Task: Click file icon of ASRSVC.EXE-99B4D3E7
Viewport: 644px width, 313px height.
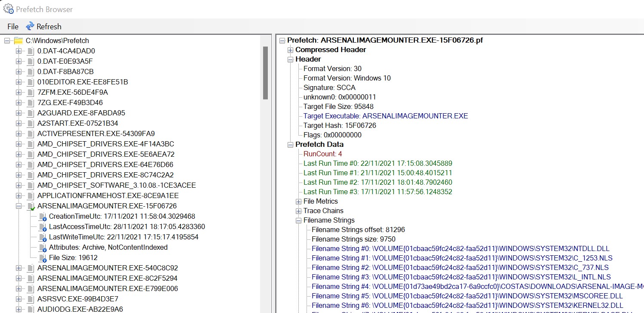Action: pos(30,299)
